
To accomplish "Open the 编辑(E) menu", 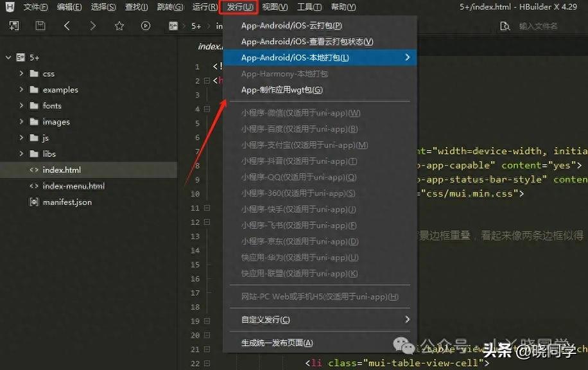I will coord(69,7).
